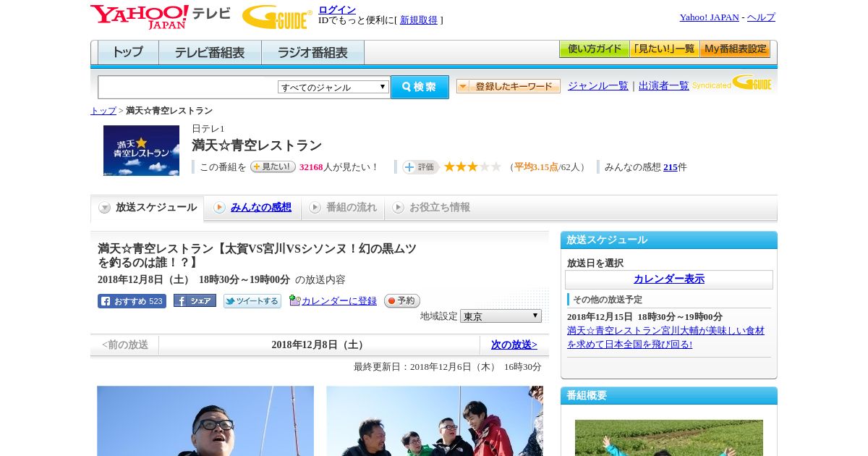The height and width of the screenshot is (456, 868).
Task: Open the 出演者一覧 link
Action: pyautogui.click(x=664, y=85)
